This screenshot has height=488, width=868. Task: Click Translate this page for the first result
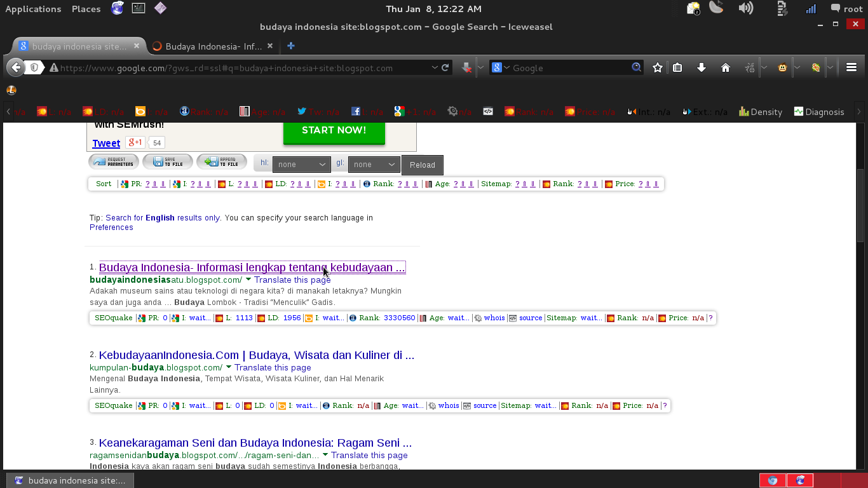tap(292, 280)
